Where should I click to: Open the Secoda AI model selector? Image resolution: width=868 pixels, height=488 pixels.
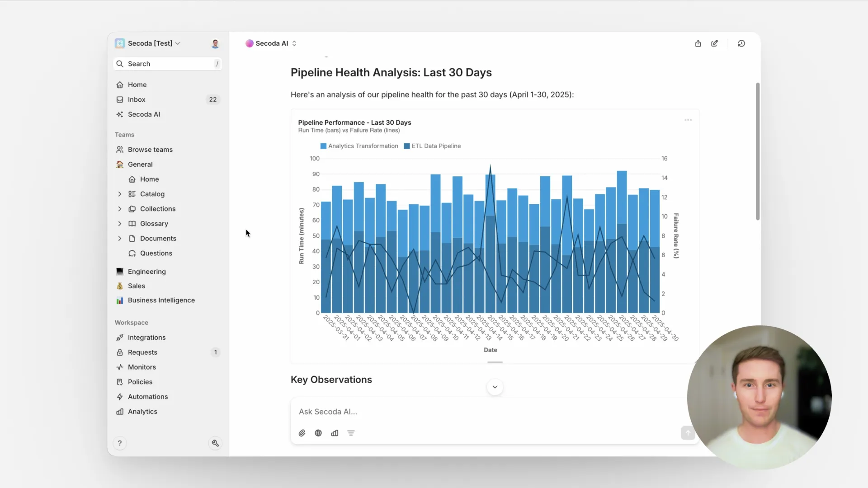point(271,43)
